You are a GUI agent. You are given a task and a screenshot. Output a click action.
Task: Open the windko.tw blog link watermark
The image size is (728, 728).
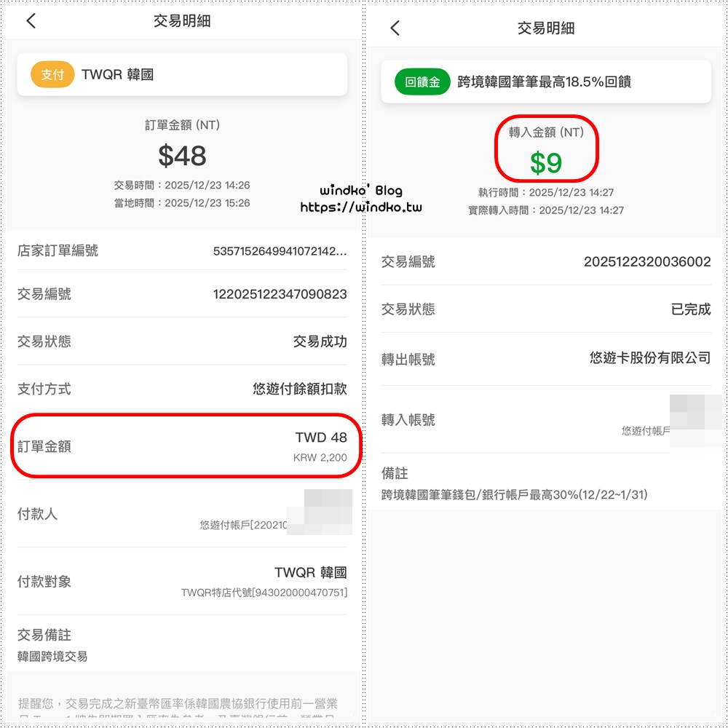(x=361, y=207)
